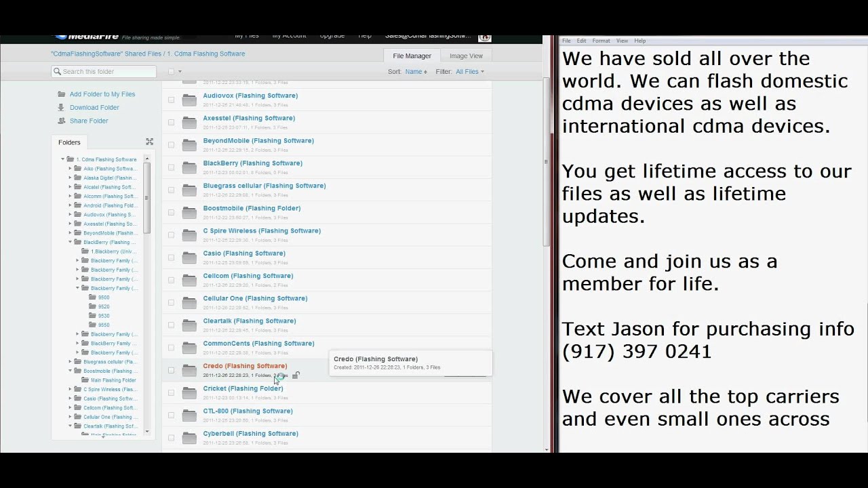This screenshot has height=488, width=868.
Task: Click the "CdmaFlashingSoftware" Shared Files breadcrumb link
Action: click(106, 54)
